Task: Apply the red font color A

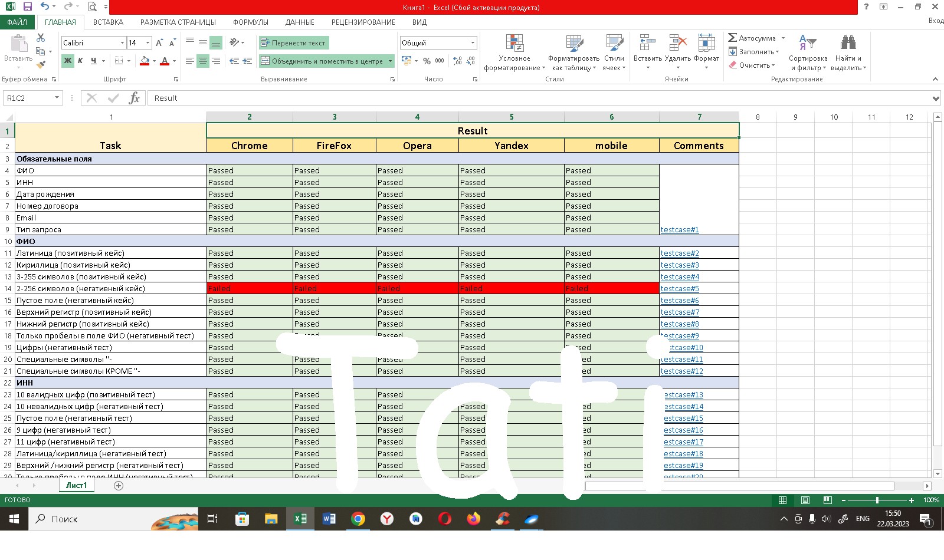Action: click(x=165, y=61)
